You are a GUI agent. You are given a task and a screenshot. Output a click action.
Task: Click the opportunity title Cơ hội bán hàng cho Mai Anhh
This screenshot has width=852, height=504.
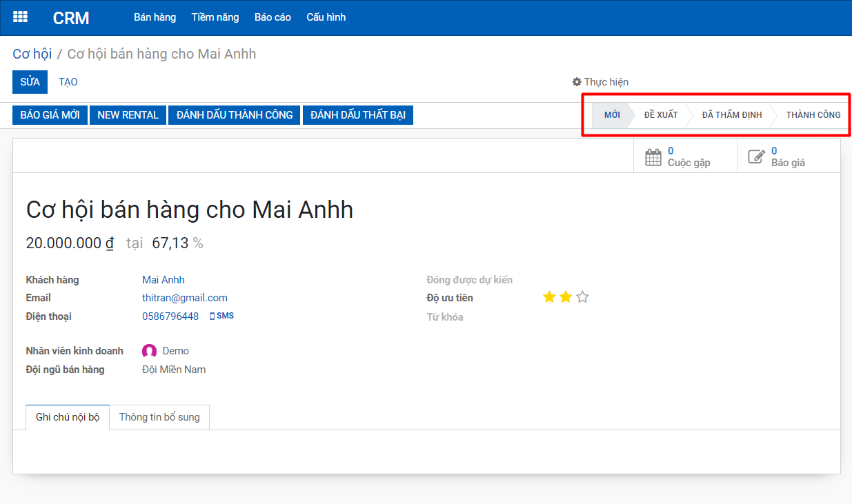click(x=190, y=210)
